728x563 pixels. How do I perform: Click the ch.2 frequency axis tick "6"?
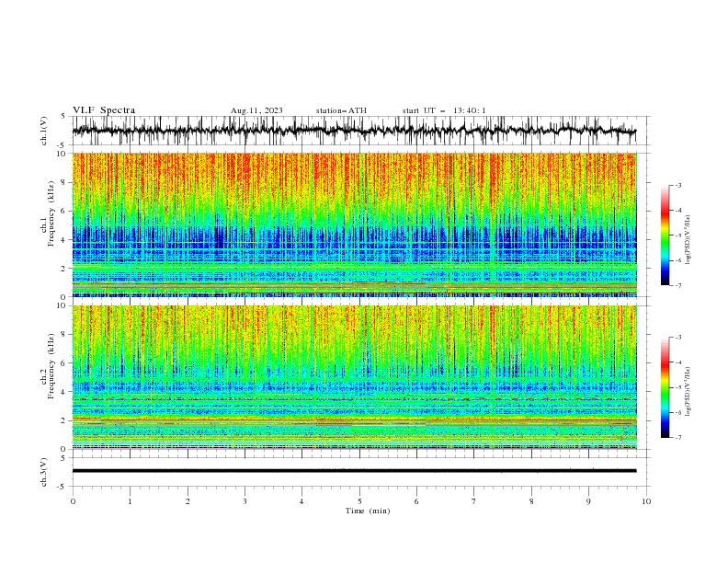tap(63, 362)
